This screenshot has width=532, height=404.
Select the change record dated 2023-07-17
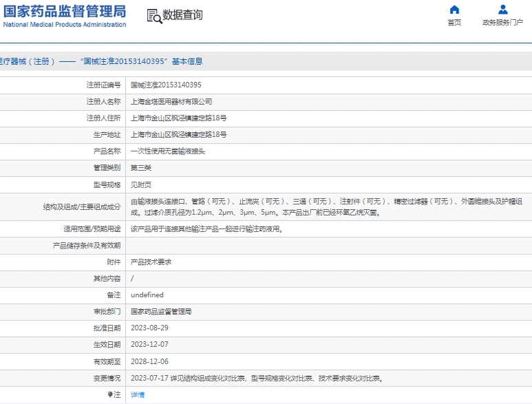coord(257,379)
